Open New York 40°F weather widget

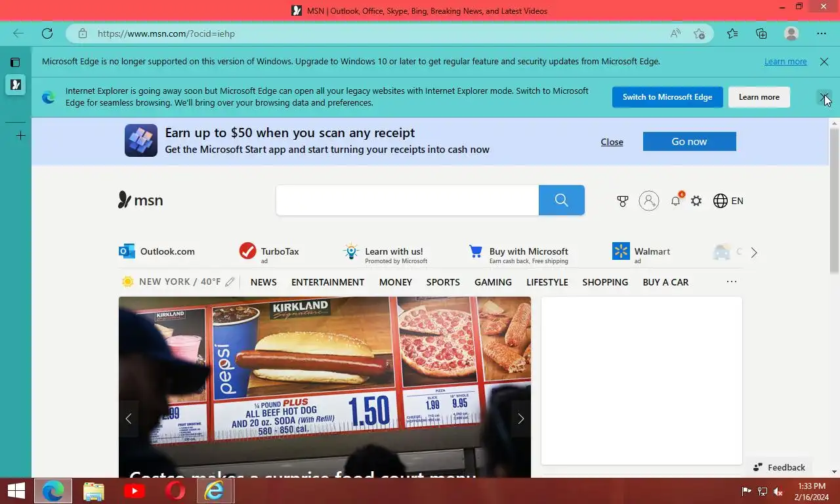tap(171, 282)
